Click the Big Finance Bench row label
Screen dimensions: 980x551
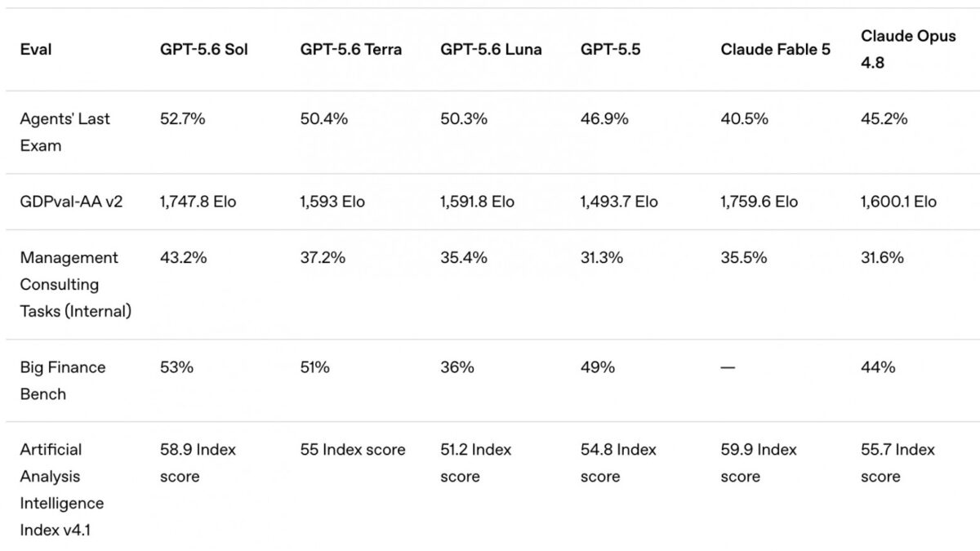tap(63, 380)
